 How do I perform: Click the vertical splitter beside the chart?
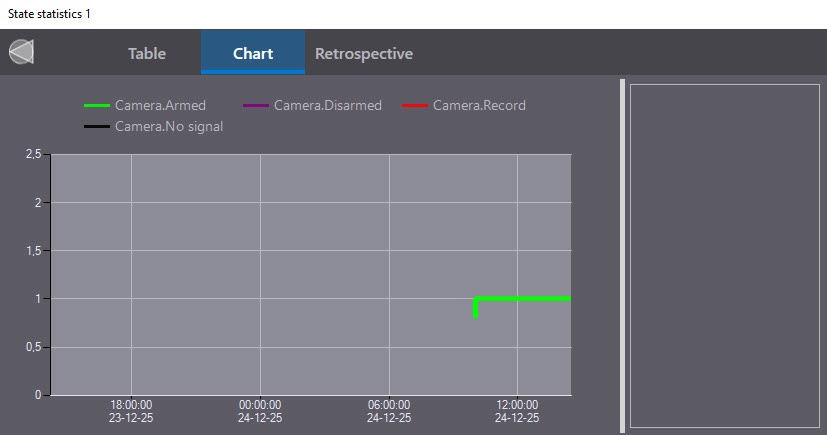pos(622,256)
